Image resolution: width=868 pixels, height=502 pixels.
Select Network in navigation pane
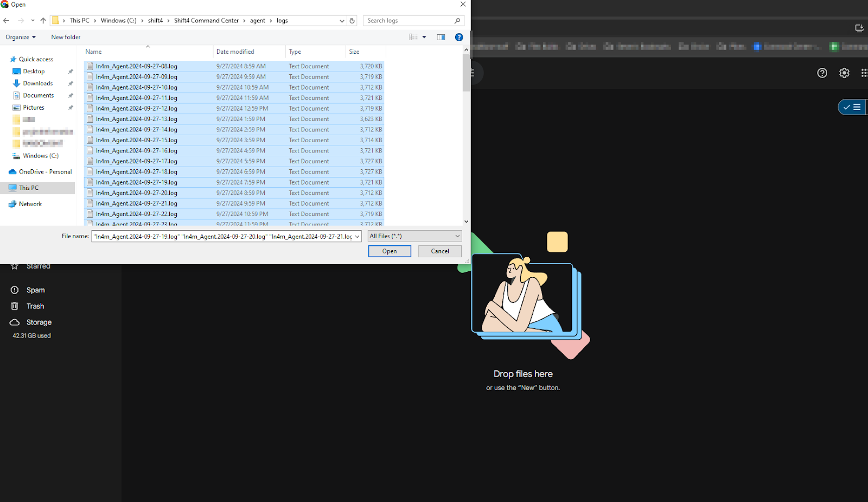pyautogui.click(x=30, y=204)
